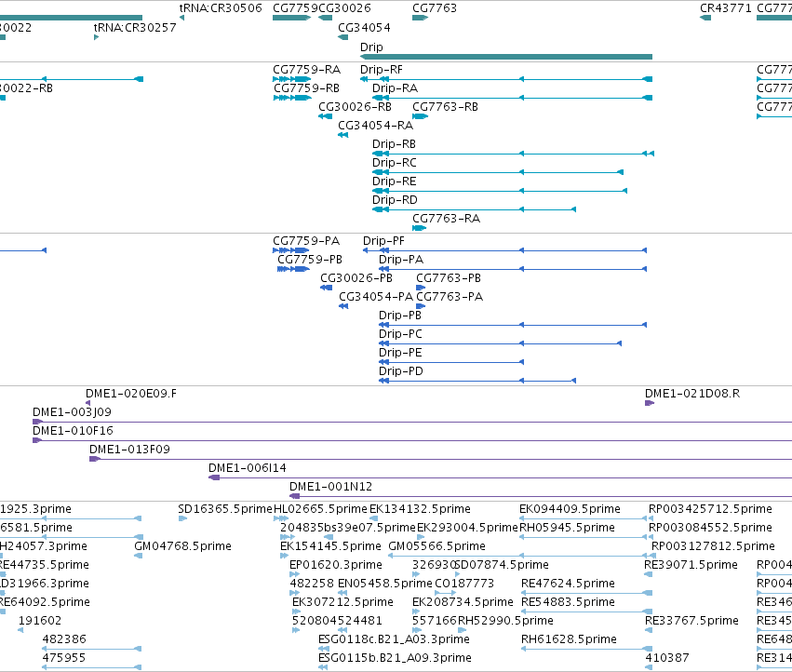Select the Drip-RD transcript label
This screenshot has width=792, height=672.
click(395, 200)
